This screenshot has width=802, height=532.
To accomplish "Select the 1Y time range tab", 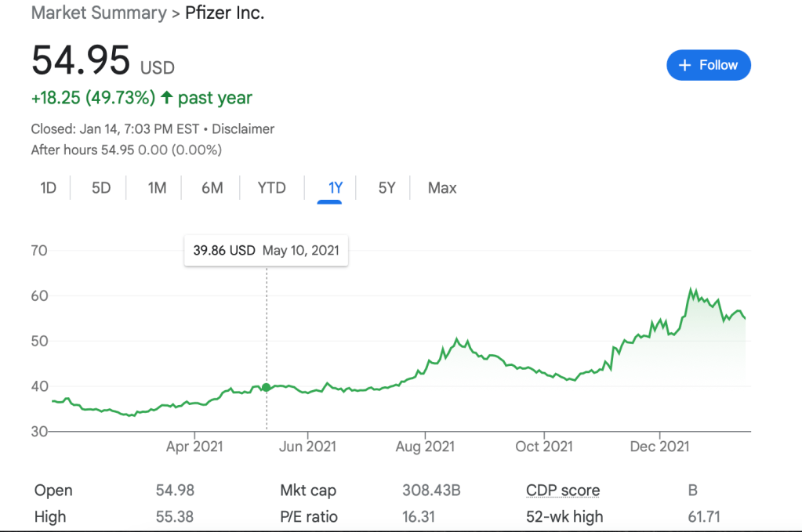I will point(336,188).
